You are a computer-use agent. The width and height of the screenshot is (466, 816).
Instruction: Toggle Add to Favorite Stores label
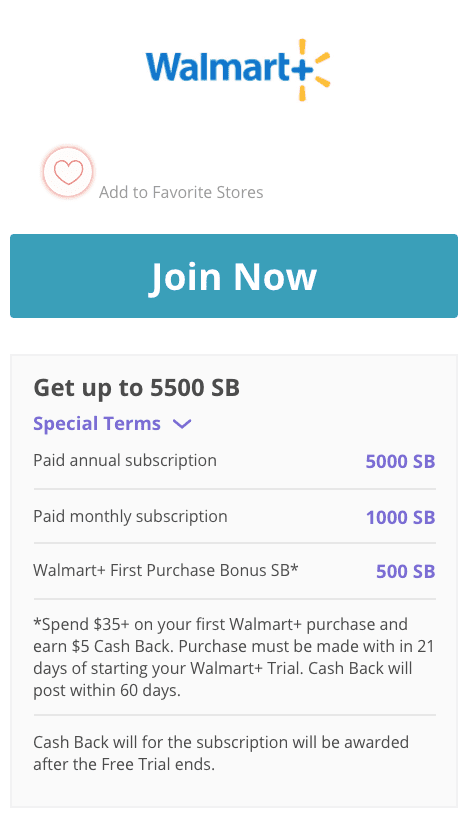click(x=181, y=193)
